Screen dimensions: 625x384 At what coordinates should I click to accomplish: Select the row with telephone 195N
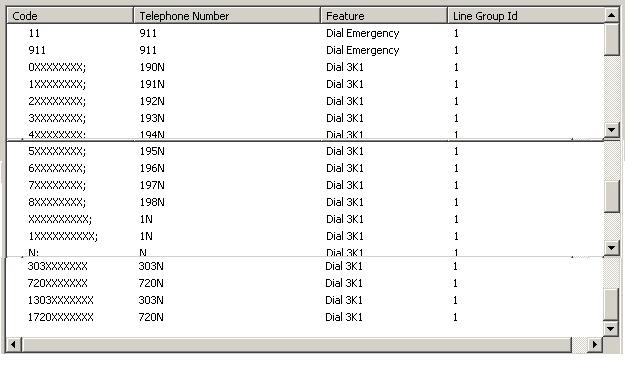point(305,152)
